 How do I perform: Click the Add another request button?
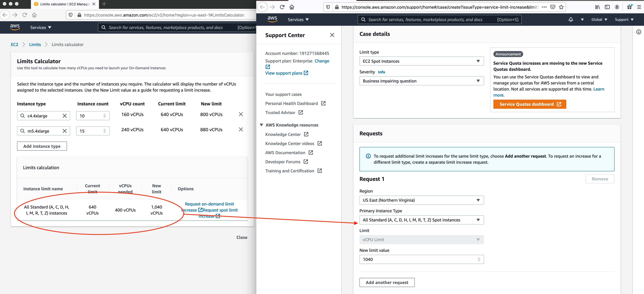point(387,282)
